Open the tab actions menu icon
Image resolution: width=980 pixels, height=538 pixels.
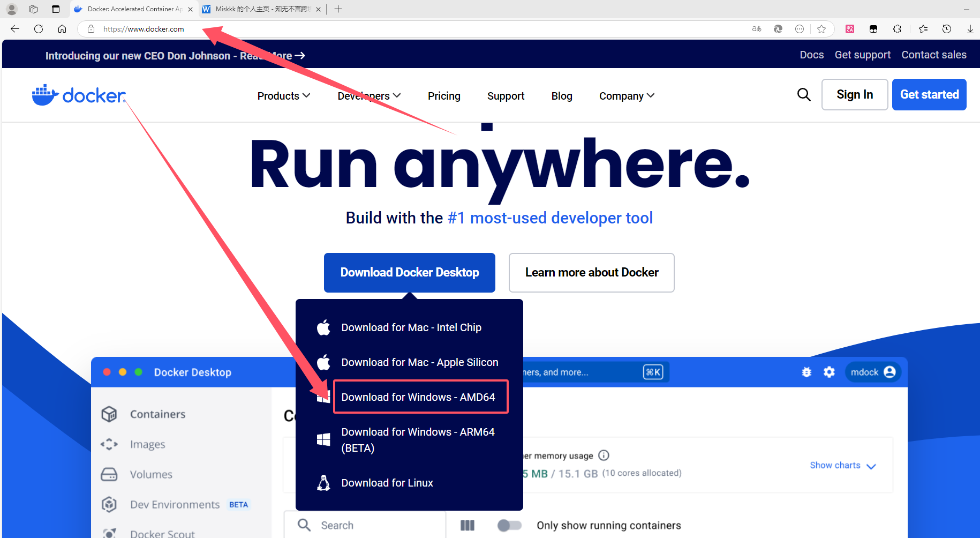56,9
